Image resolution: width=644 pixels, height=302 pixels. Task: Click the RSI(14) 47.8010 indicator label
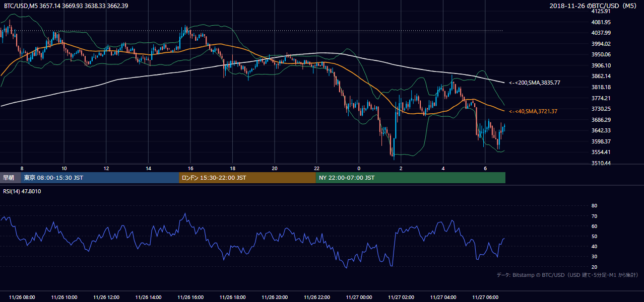tap(22, 191)
